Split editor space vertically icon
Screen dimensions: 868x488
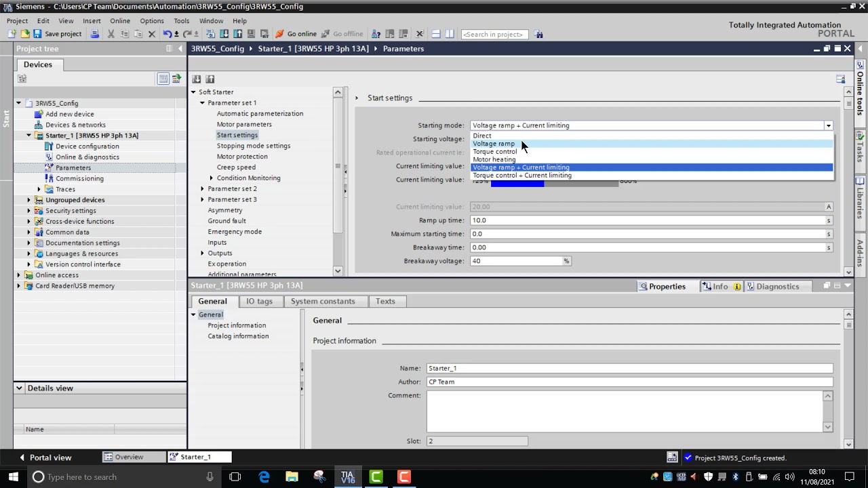449,34
